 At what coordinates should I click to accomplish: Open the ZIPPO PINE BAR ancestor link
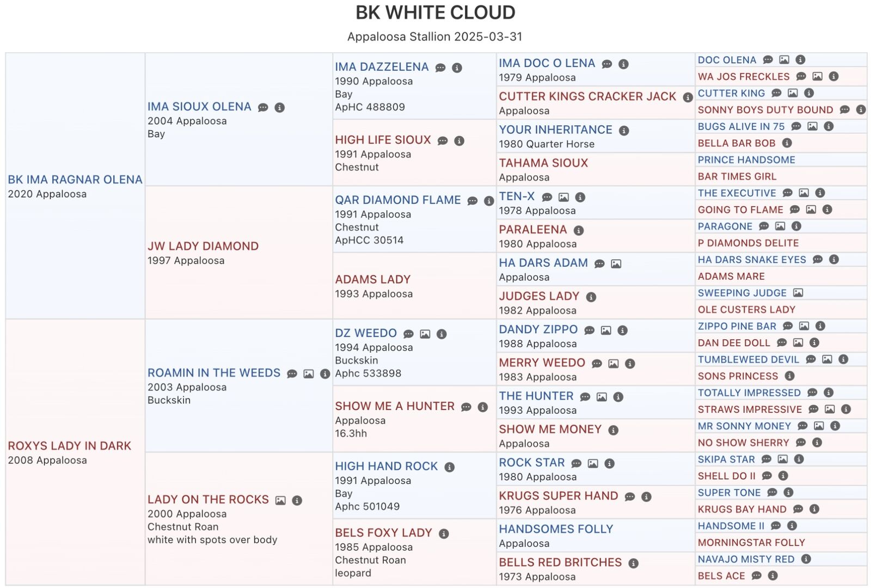point(737,326)
